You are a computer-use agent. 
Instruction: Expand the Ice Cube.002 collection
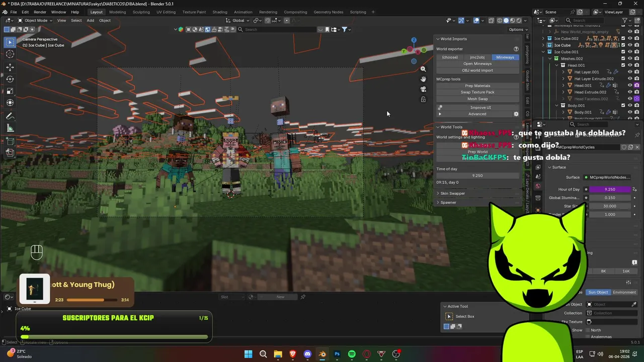tap(543, 38)
